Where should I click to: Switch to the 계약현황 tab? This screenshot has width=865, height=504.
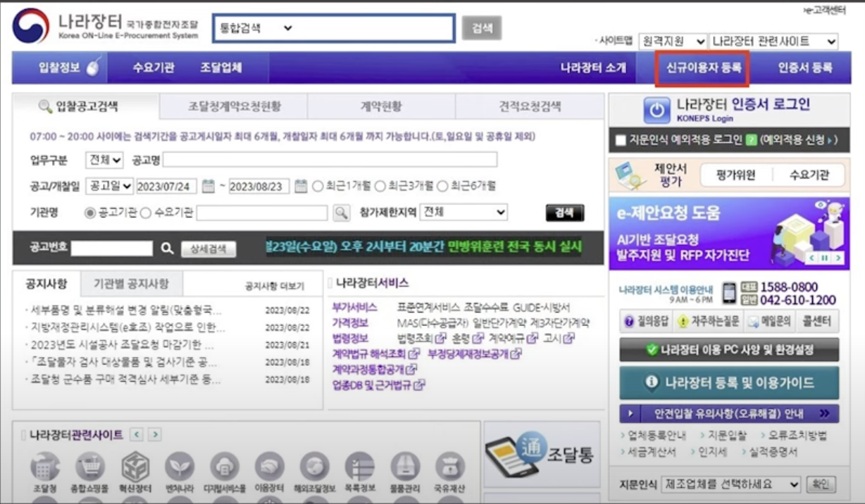point(381,106)
